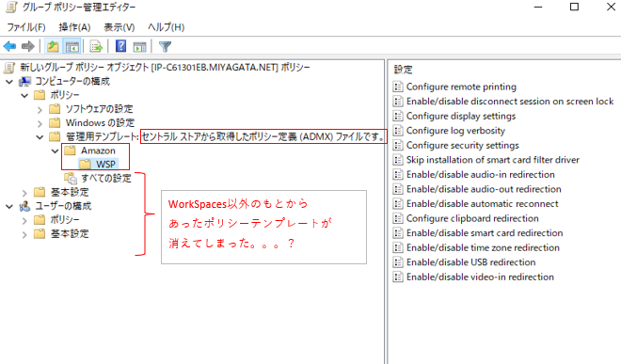Select the WSP tree item
This screenshot has width=621, height=364.
[x=105, y=164]
